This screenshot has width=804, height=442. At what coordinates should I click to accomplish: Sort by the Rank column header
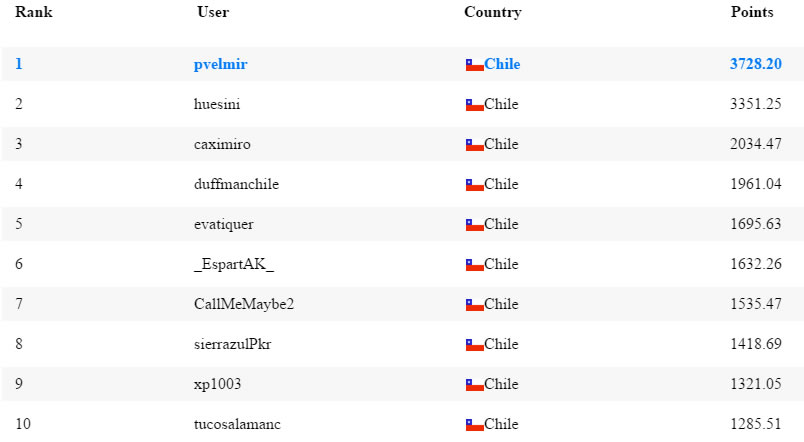[x=34, y=13]
